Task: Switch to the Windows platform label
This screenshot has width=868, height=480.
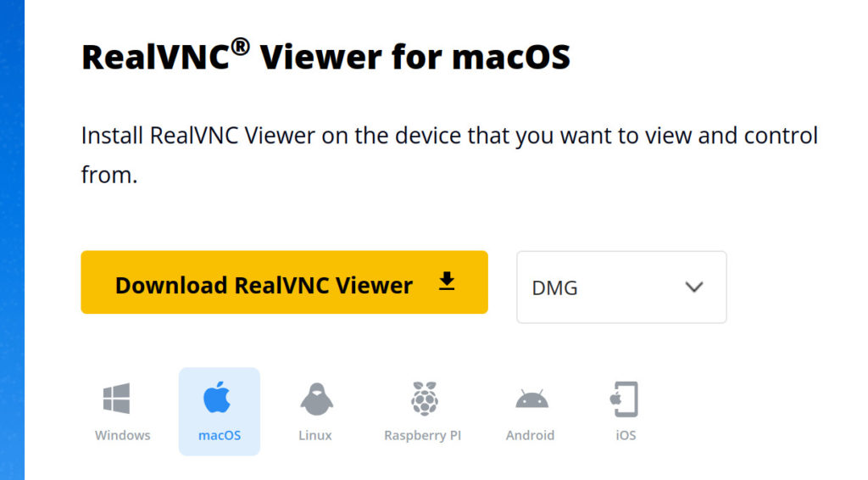Action: tap(122, 435)
